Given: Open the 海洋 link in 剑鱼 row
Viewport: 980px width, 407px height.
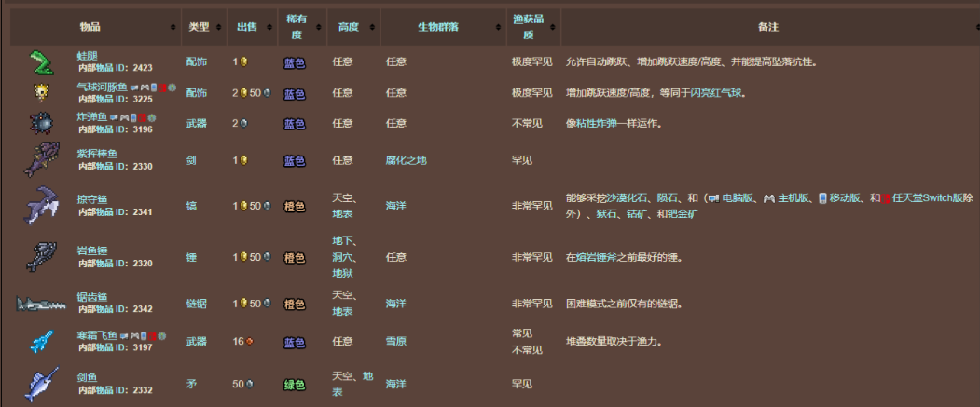Looking at the screenshot, I should [x=395, y=384].
